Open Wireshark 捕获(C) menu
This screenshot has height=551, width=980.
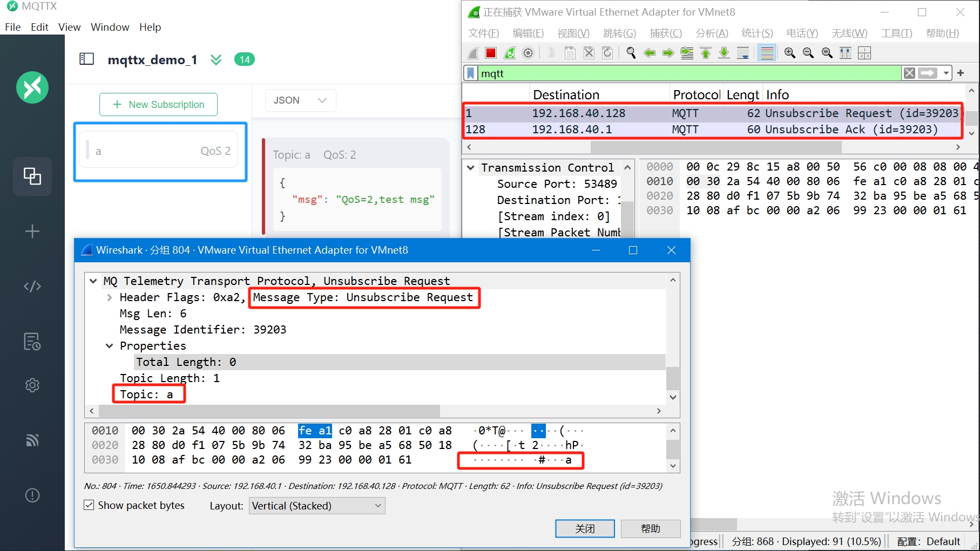[x=666, y=33]
